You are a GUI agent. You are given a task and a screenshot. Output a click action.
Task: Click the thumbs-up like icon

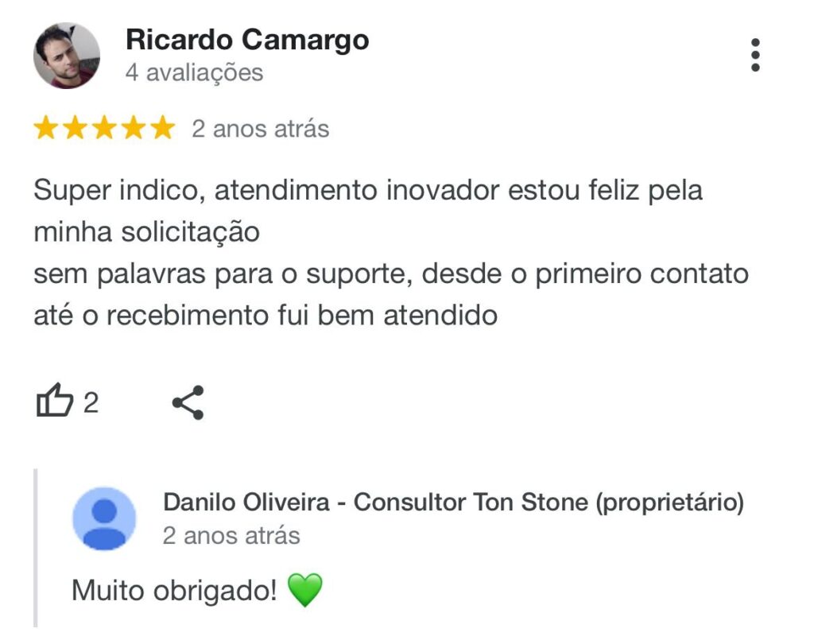(x=55, y=400)
